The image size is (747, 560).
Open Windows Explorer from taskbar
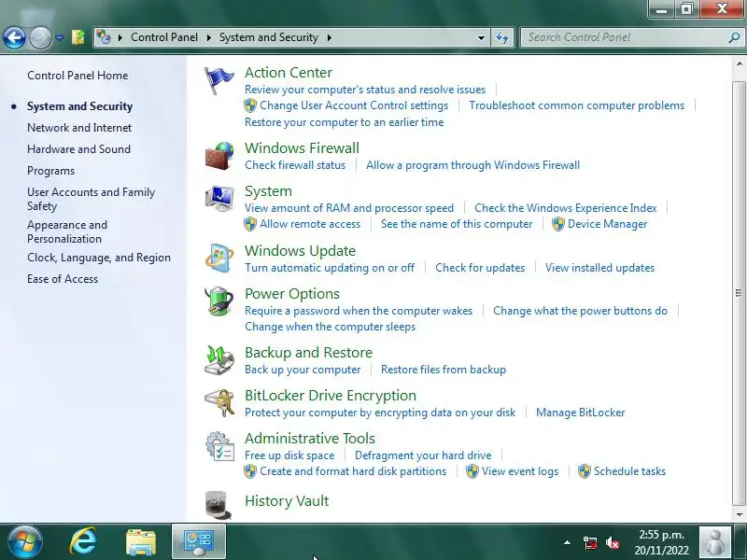click(141, 542)
